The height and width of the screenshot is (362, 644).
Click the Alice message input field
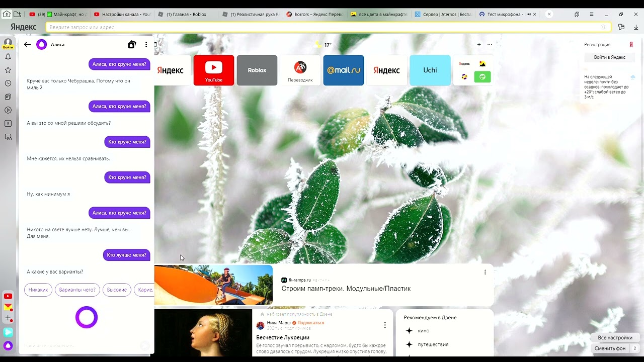click(x=80, y=345)
